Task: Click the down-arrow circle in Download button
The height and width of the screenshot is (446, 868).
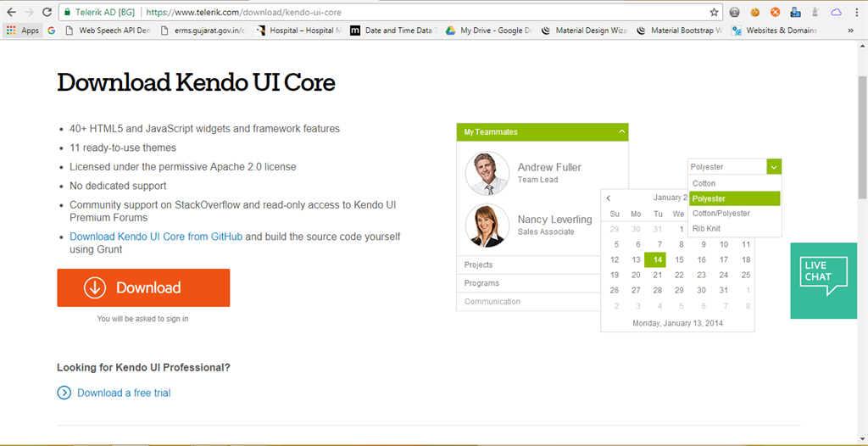Action: 95,287
